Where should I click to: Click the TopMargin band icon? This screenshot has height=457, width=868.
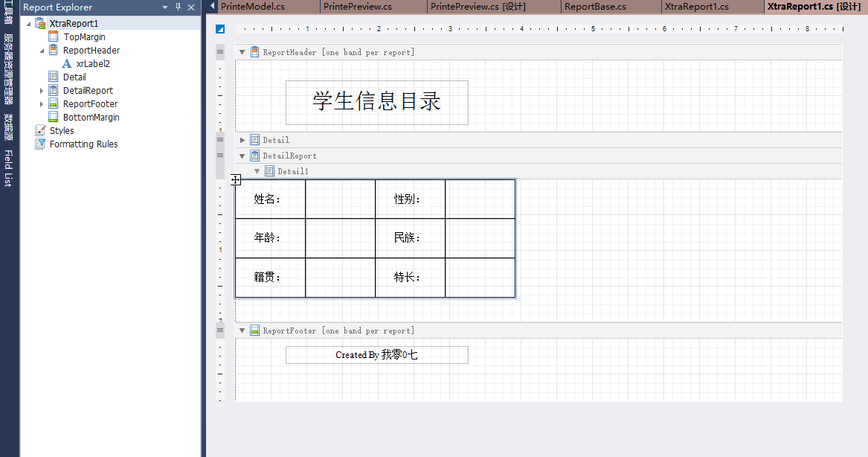tap(54, 37)
